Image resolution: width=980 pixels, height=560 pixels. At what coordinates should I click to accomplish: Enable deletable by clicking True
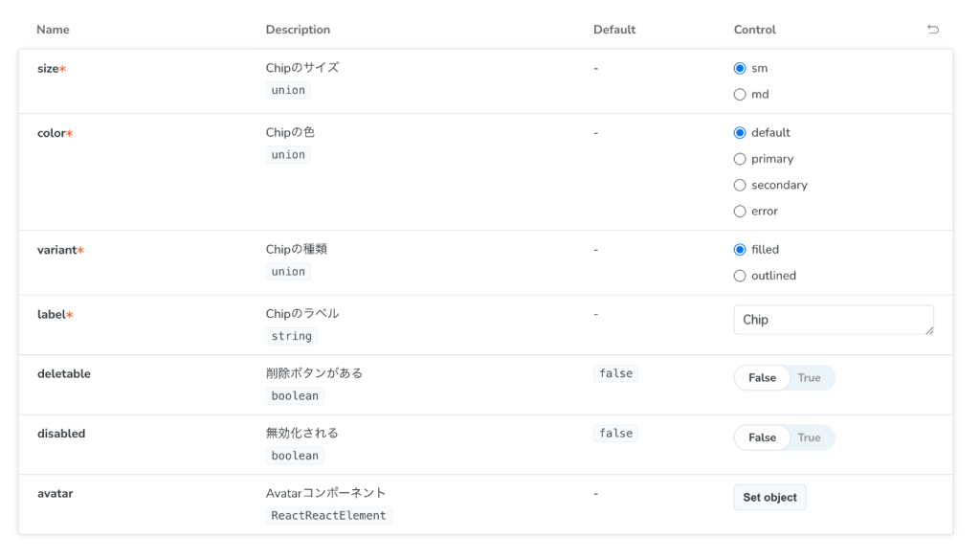[810, 378]
